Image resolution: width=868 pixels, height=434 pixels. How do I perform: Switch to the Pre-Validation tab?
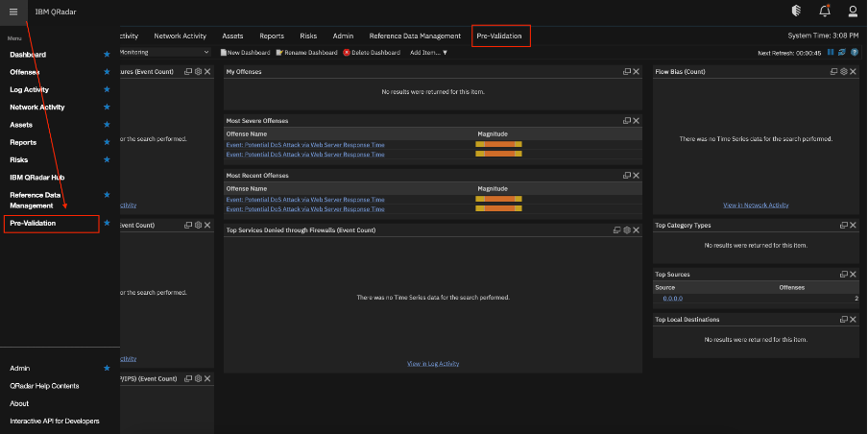498,36
